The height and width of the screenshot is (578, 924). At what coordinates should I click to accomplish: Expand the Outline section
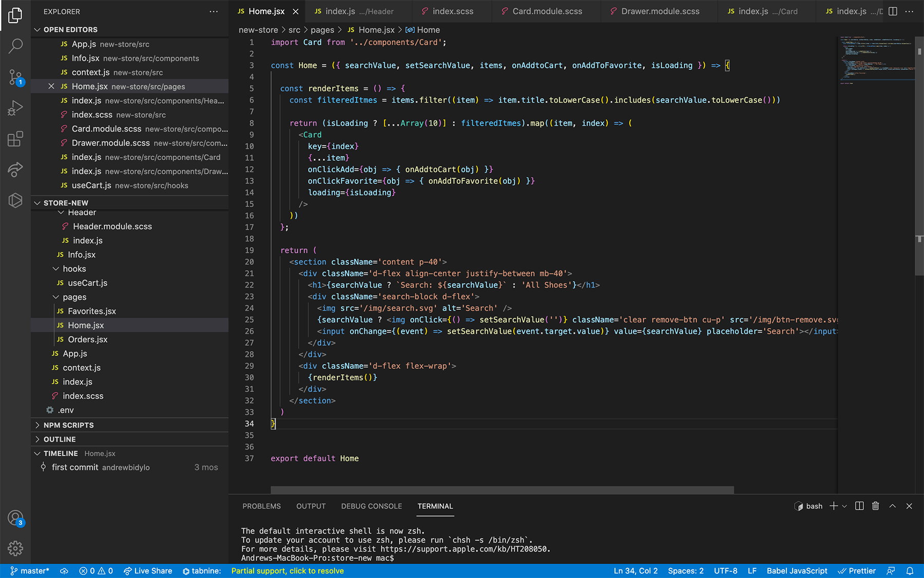click(x=129, y=439)
